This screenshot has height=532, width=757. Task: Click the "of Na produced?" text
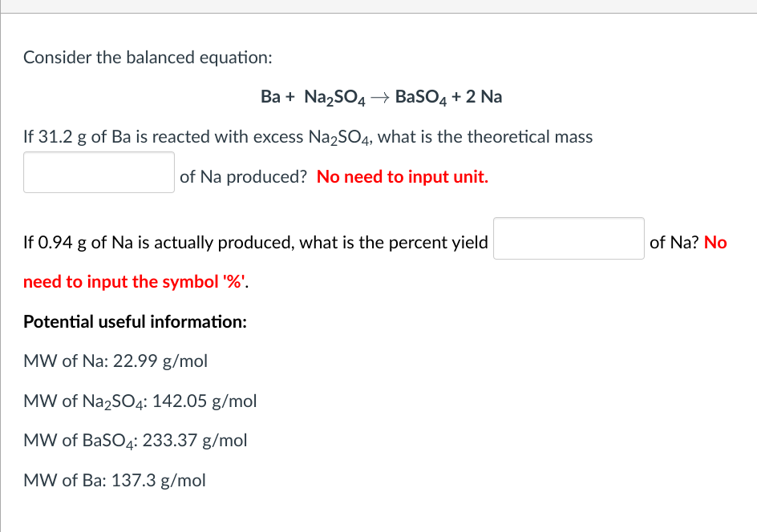[x=244, y=177]
